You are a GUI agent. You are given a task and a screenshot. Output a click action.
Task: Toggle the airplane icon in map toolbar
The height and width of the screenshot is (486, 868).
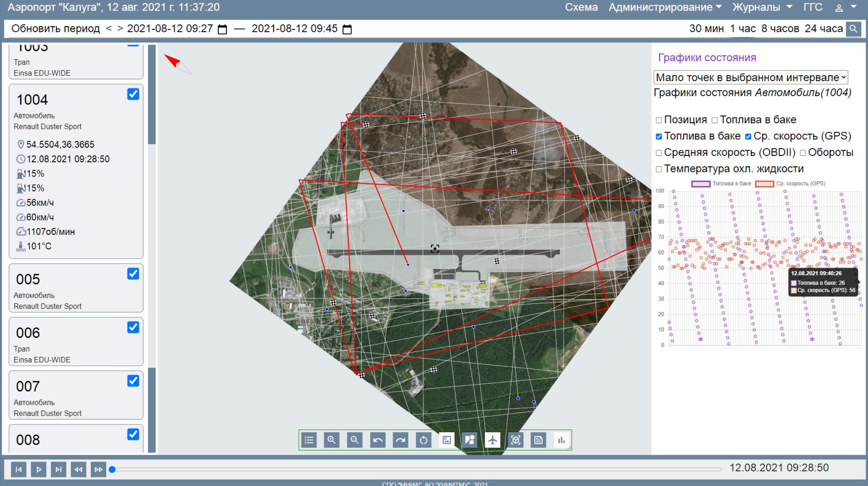tap(493, 440)
